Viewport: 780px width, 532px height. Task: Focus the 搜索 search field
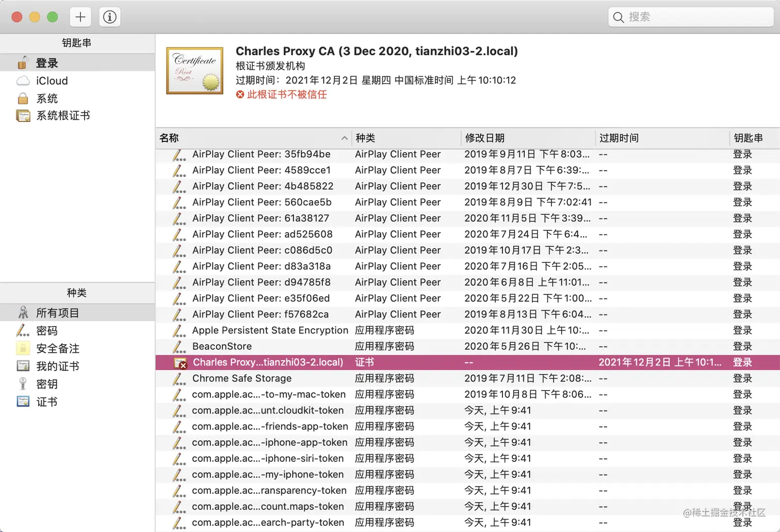pyautogui.click(x=691, y=17)
